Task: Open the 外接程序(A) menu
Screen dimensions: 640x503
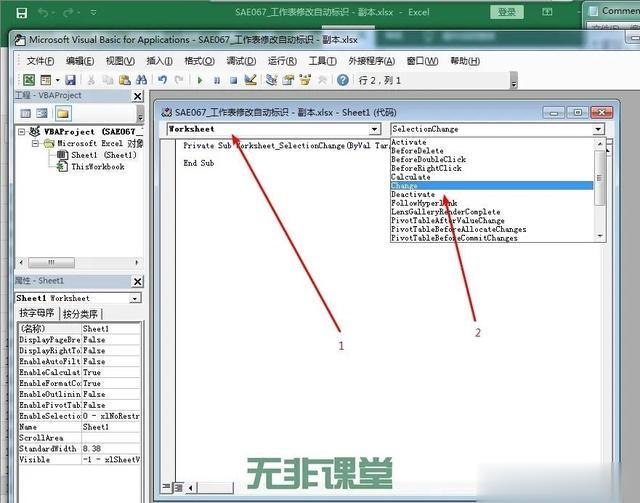Action: [x=372, y=61]
